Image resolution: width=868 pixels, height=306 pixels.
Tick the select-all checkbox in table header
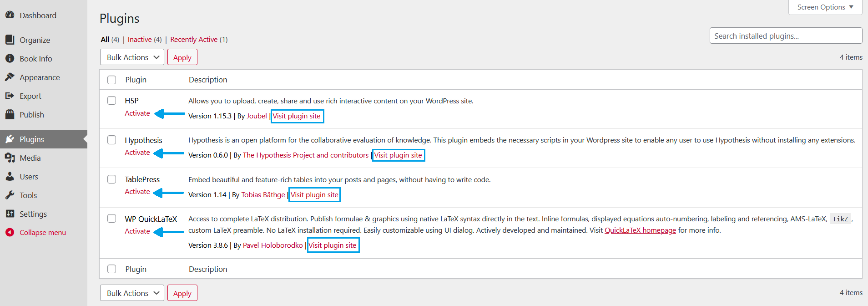(x=111, y=80)
